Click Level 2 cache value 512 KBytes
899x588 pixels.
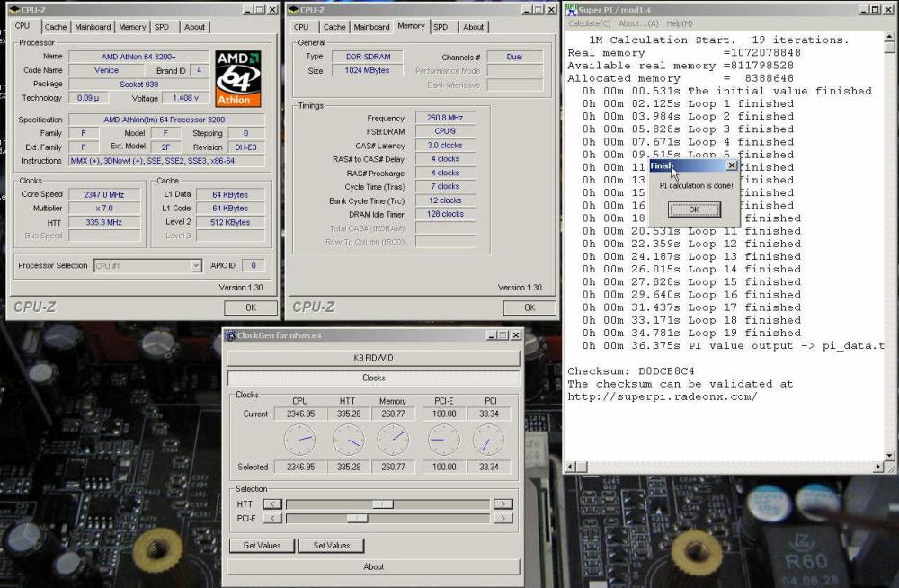230,222
